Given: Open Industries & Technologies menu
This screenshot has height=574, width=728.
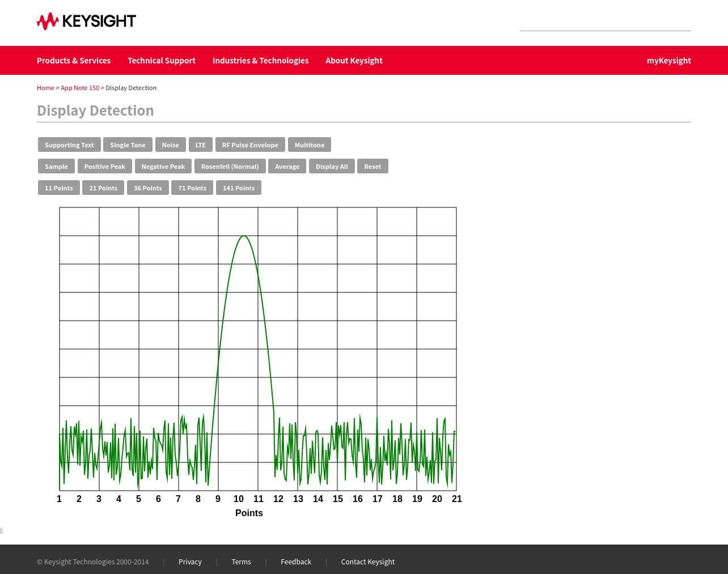Looking at the screenshot, I should click(x=261, y=61).
